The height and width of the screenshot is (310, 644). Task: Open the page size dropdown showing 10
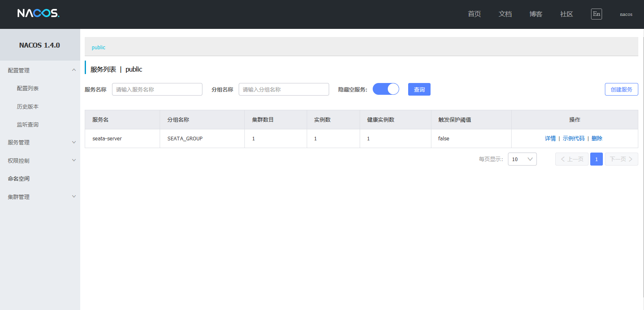click(x=522, y=159)
